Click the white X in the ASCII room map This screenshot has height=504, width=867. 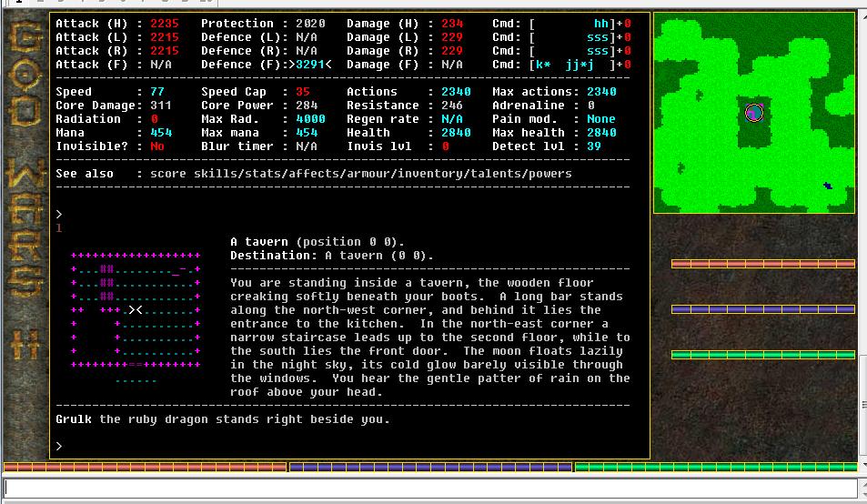(x=136, y=310)
